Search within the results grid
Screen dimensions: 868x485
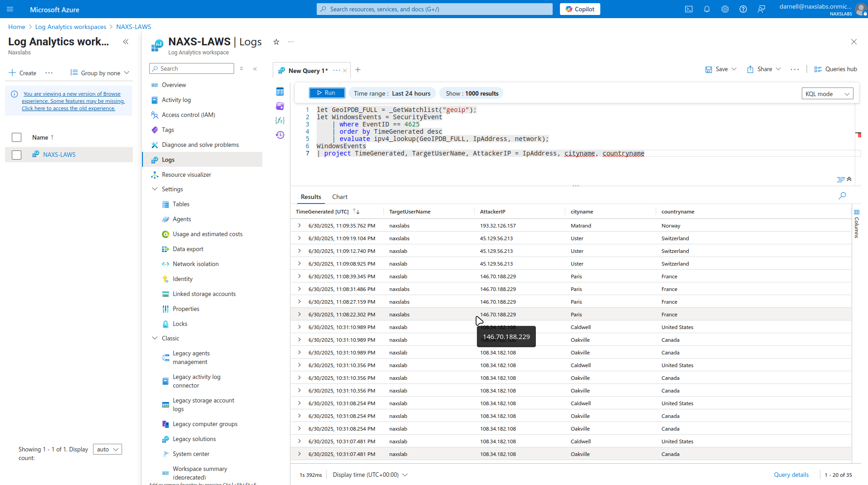(842, 196)
